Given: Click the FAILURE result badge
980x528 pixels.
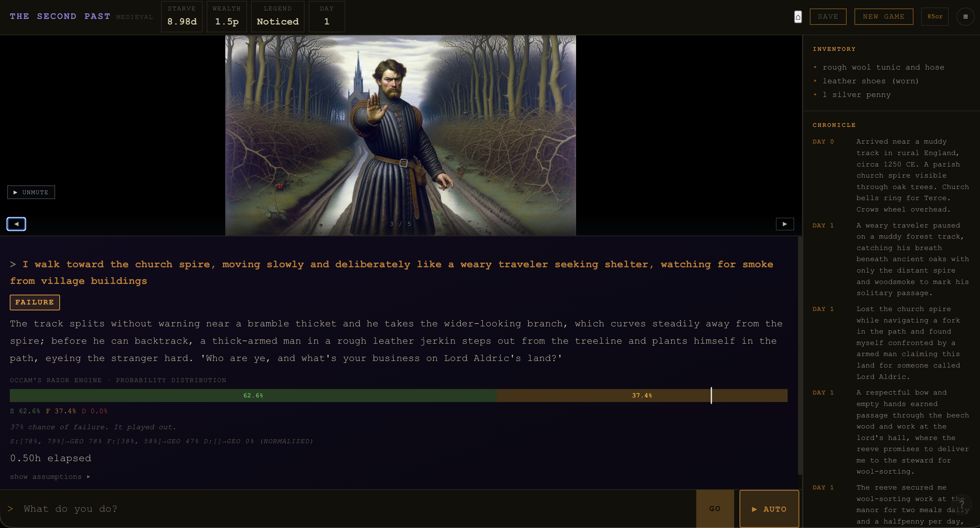Looking at the screenshot, I should tap(35, 302).
